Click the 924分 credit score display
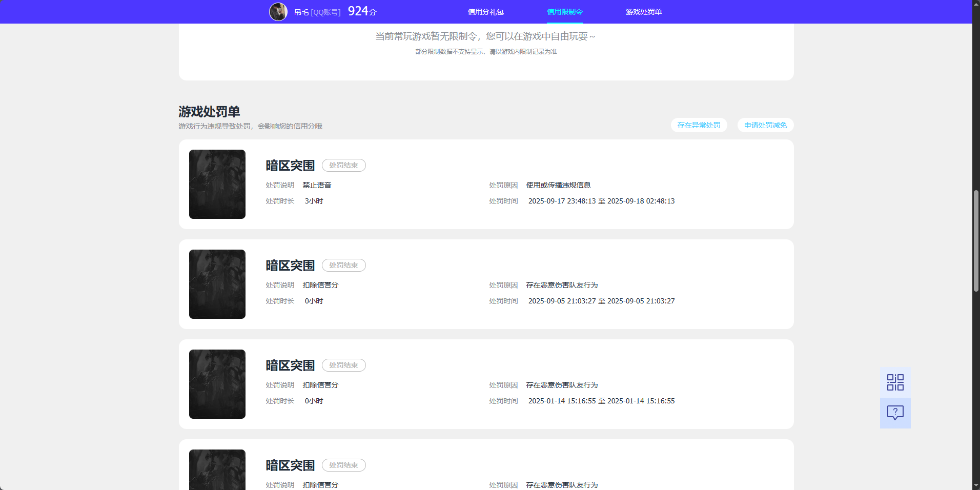 coord(361,10)
